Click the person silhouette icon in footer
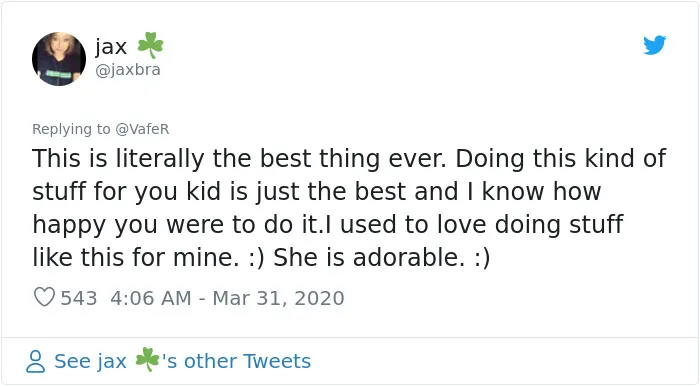The height and width of the screenshot is (386, 700). point(36,361)
